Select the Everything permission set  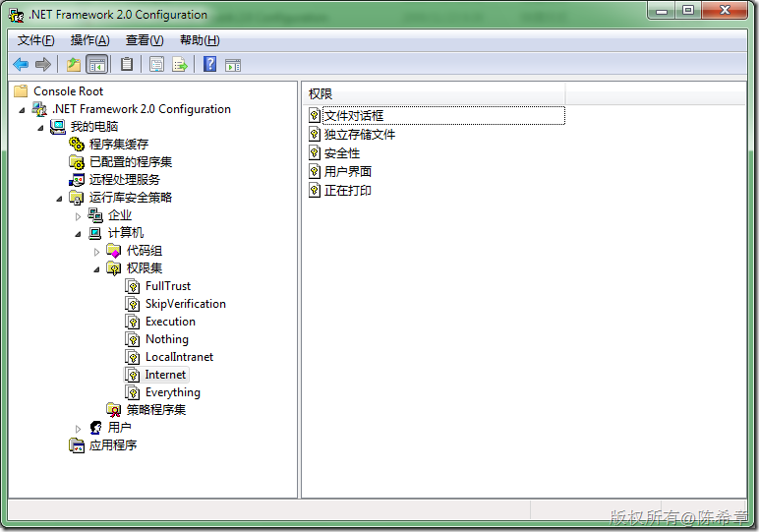point(173,392)
